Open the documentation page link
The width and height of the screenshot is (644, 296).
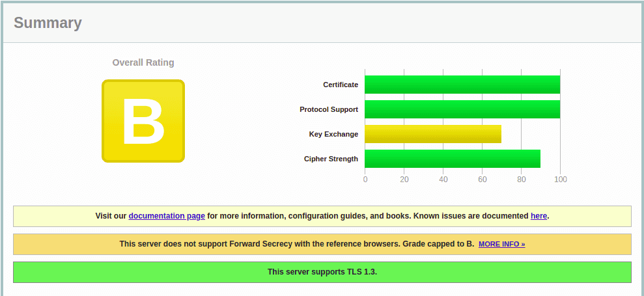click(x=167, y=216)
